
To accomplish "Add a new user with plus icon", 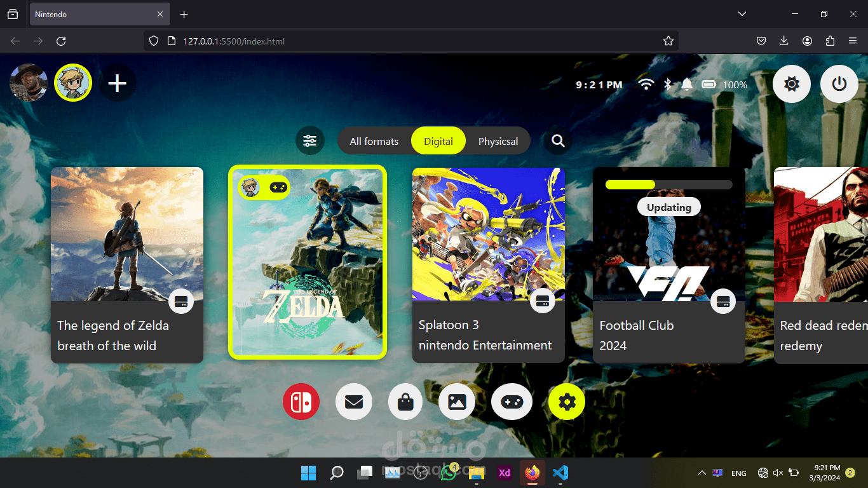I will (118, 83).
